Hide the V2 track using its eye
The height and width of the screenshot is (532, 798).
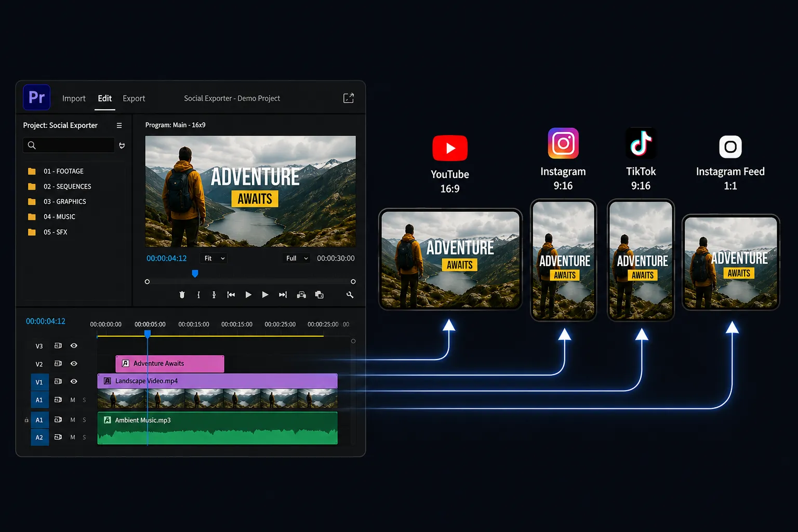point(74,364)
